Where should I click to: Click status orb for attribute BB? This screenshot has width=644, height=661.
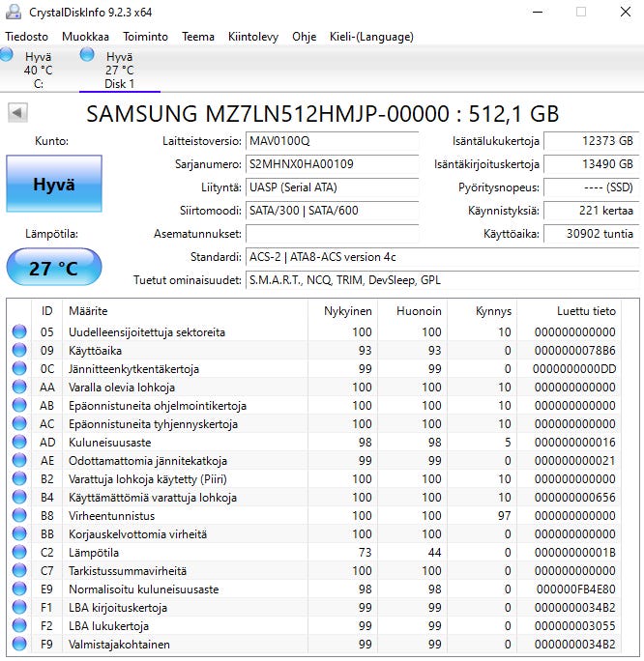(19, 533)
